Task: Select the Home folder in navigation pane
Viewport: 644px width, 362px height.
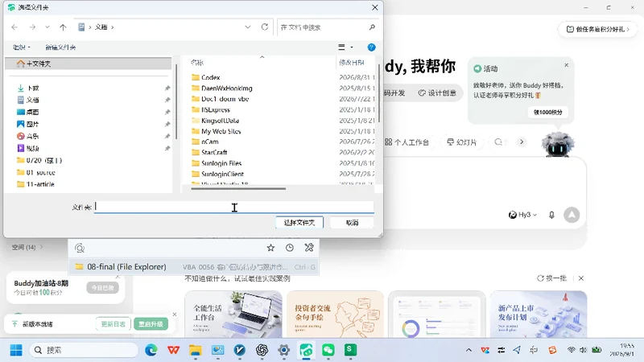Action: (89, 64)
